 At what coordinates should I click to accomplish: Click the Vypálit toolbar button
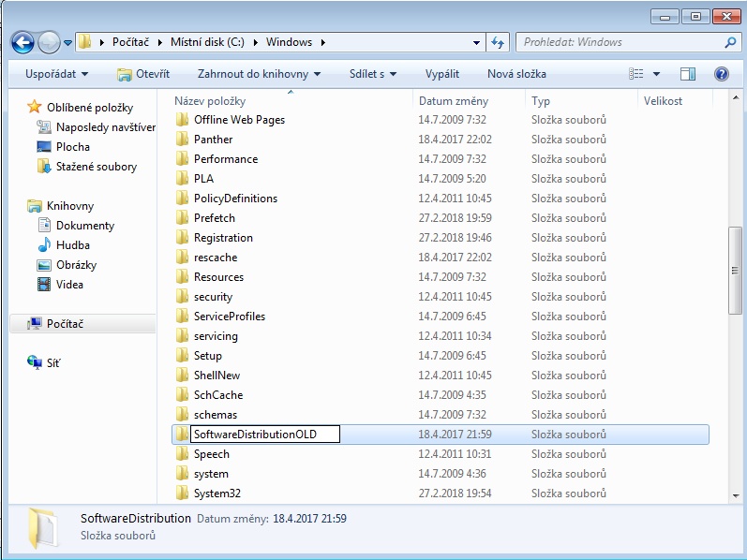point(441,74)
